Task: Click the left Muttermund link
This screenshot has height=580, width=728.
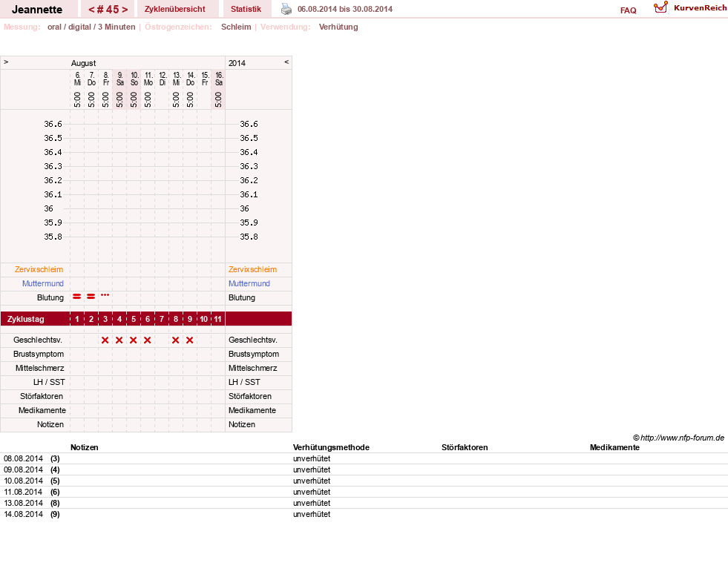Action: 43,283
